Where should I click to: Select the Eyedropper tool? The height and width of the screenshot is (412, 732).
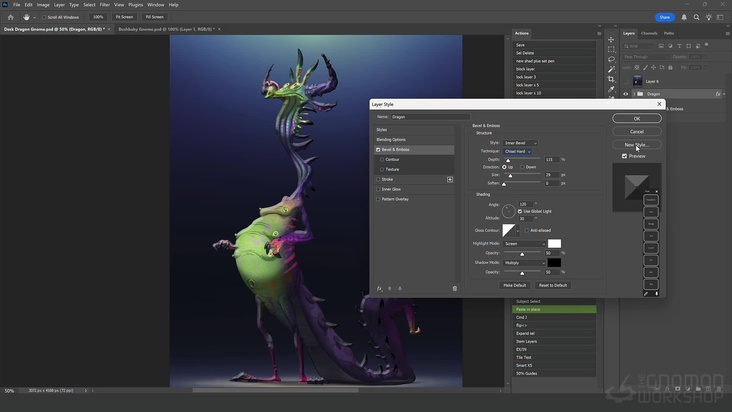point(611,89)
